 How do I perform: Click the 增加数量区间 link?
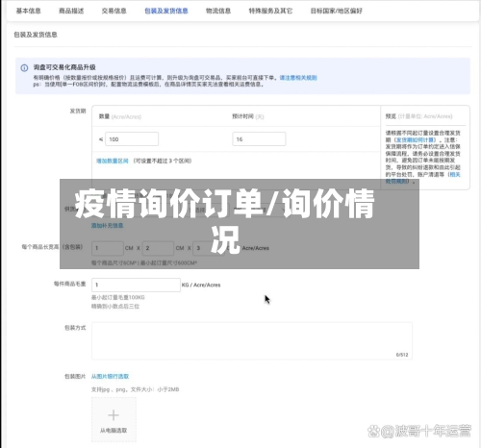pyautogui.click(x=113, y=161)
